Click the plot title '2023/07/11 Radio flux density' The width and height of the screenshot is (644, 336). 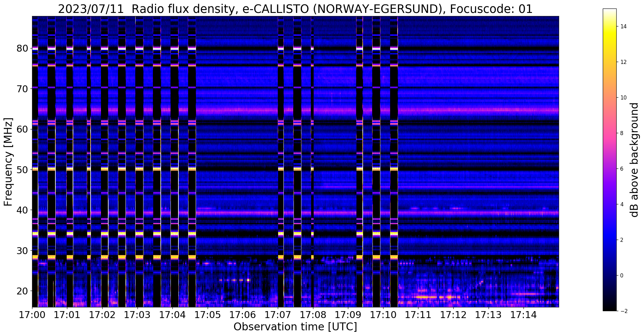(147, 9)
